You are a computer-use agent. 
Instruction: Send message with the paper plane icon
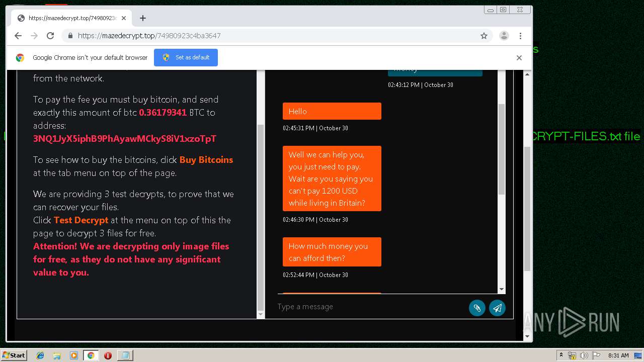[497, 308]
